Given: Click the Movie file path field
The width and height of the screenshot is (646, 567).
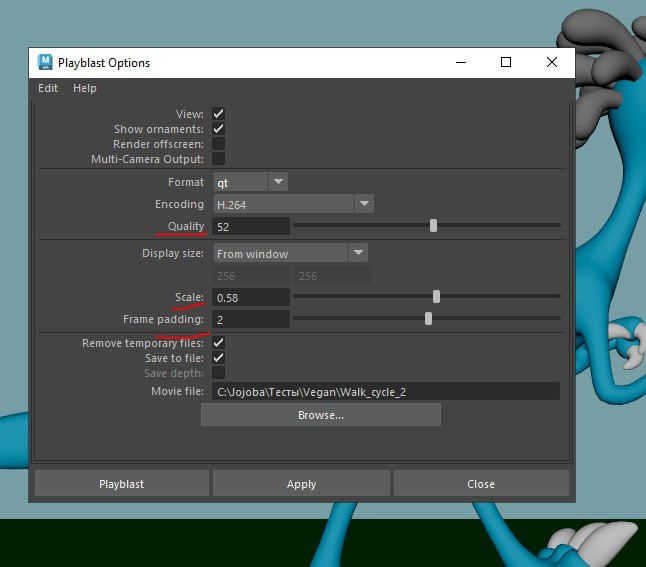Looking at the screenshot, I should pos(386,391).
